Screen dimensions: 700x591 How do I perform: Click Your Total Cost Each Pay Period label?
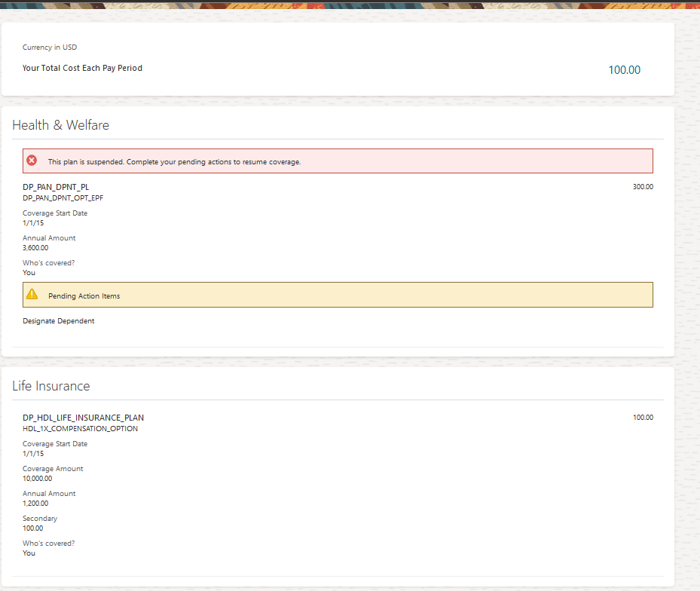(82, 68)
